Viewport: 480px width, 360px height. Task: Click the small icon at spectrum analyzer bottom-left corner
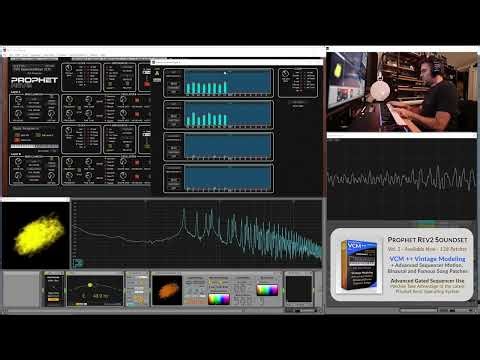coord(77,263)
